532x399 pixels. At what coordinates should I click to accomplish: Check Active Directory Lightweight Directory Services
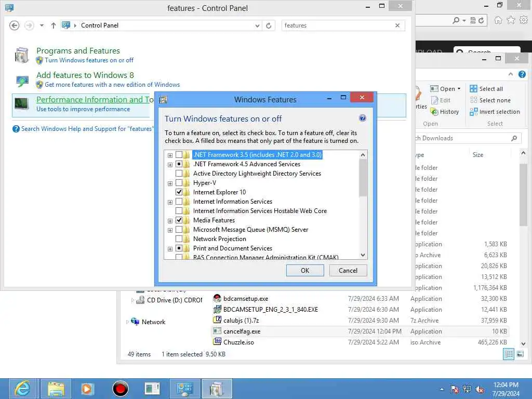(179, 174)
